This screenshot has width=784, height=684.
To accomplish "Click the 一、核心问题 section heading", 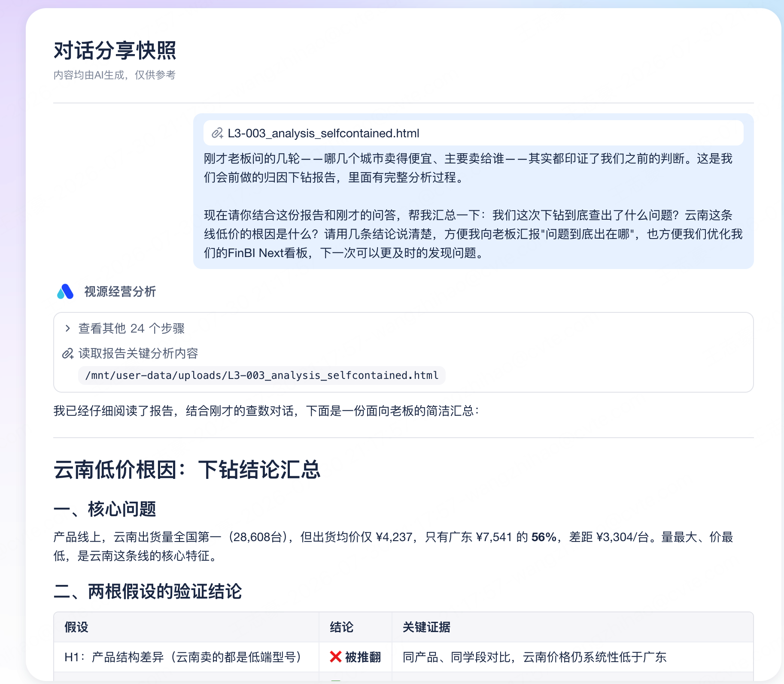I will coord(105,509).
